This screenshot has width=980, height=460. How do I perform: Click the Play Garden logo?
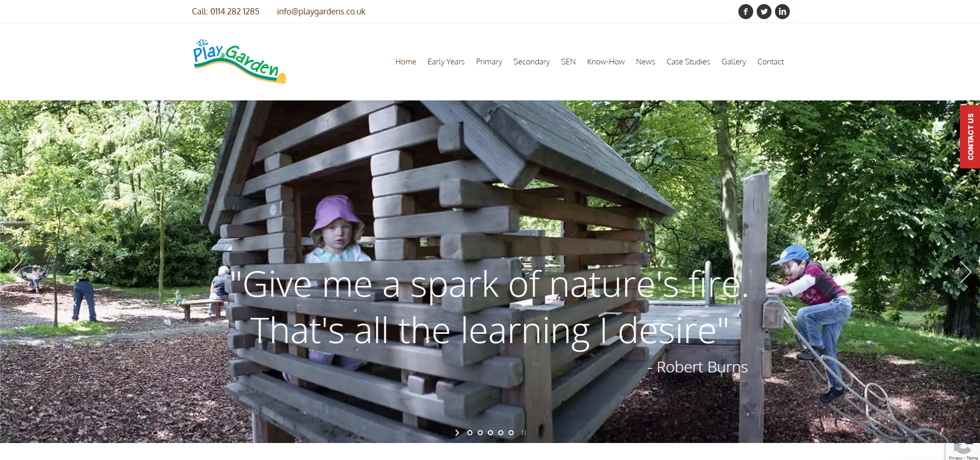click(239, 61)
